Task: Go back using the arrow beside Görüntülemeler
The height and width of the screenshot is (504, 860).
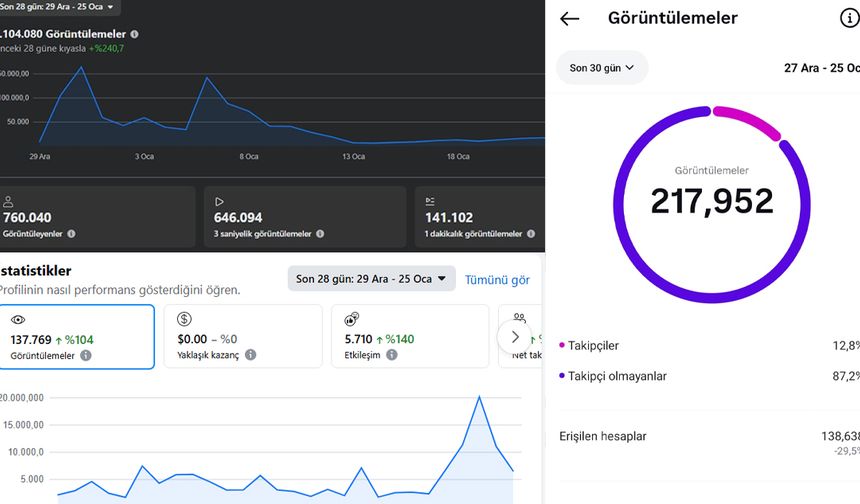Action: point(570,18)
